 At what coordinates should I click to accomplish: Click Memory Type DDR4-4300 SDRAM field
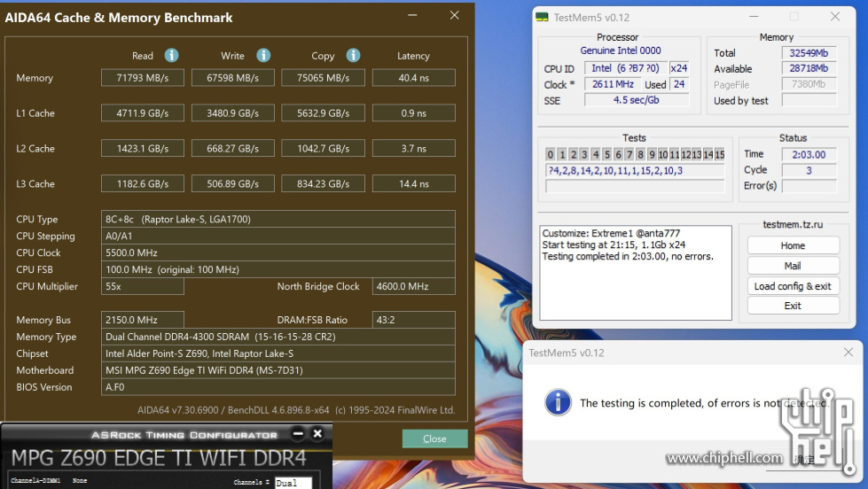click(x=278, y=337)
